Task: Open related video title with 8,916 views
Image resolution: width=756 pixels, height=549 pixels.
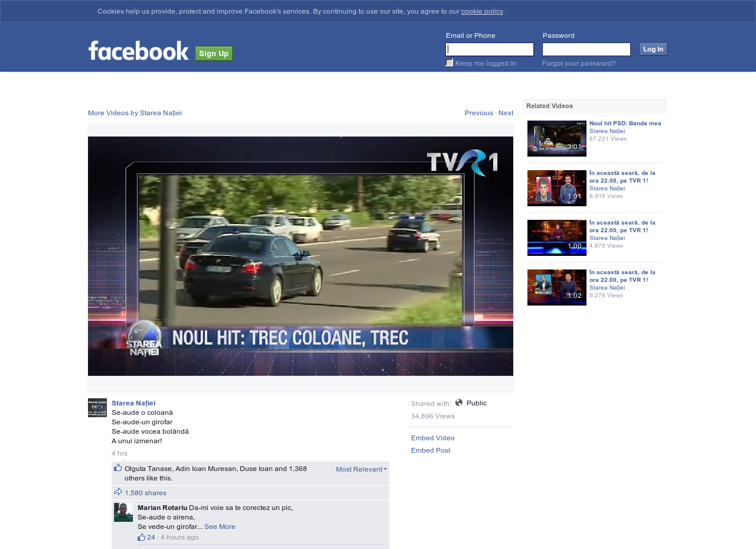Action: [623, 177]
